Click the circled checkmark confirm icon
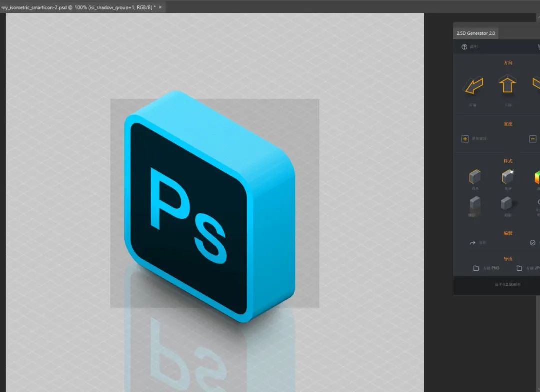 point(533,243)
